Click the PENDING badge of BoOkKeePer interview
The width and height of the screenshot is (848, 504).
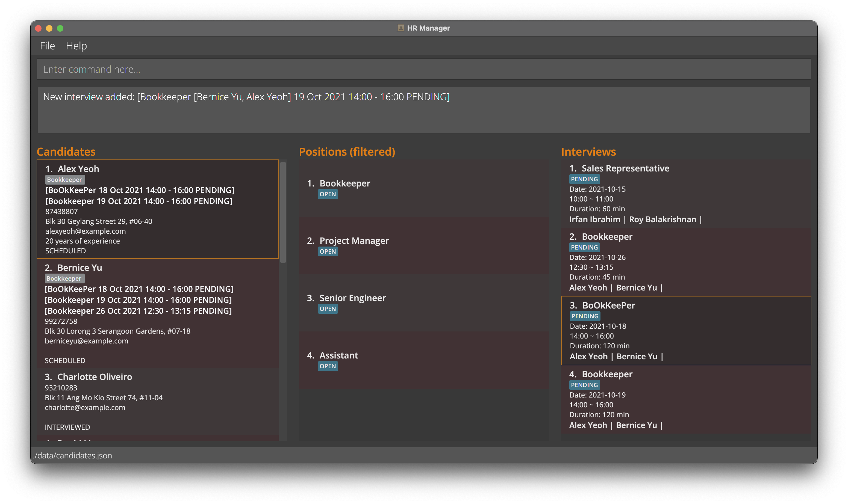pos(584,316)
